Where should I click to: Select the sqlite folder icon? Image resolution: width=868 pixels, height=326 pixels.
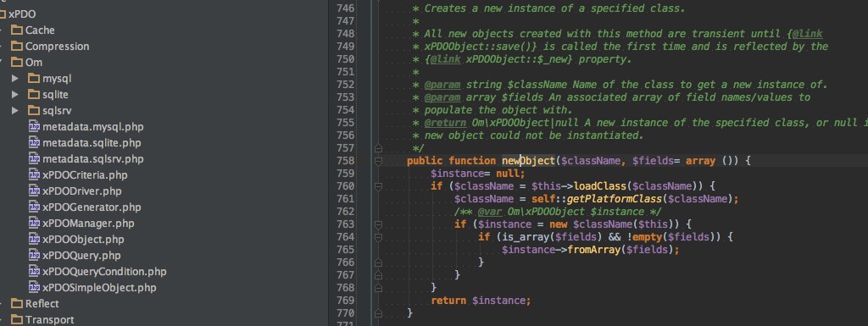[x=34, y=95]
